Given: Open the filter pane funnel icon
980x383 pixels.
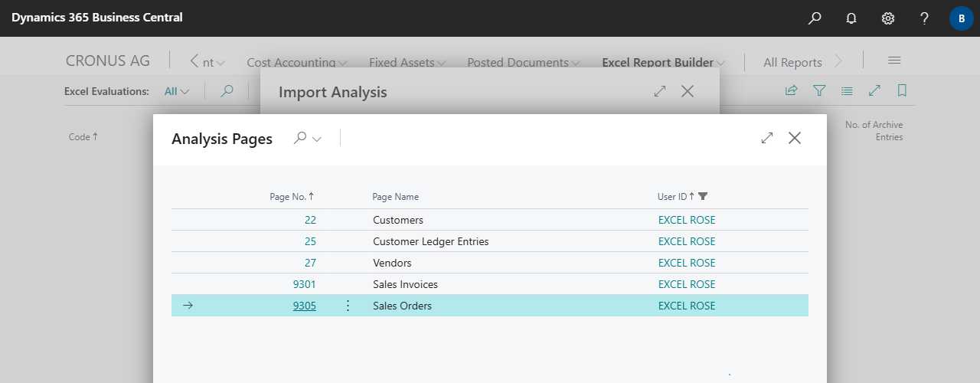Looking at the screenshot, I should 819,90.
